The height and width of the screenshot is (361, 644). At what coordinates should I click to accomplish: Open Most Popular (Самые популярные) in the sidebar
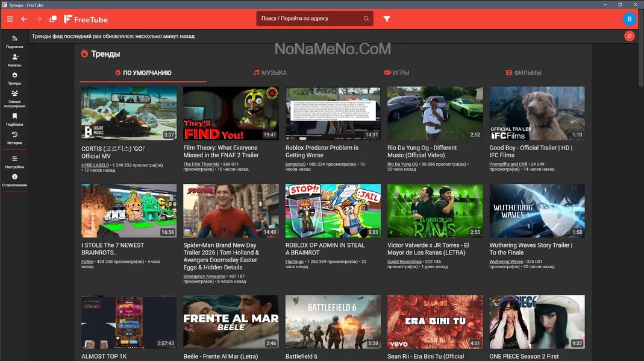(x=14, y=98)
